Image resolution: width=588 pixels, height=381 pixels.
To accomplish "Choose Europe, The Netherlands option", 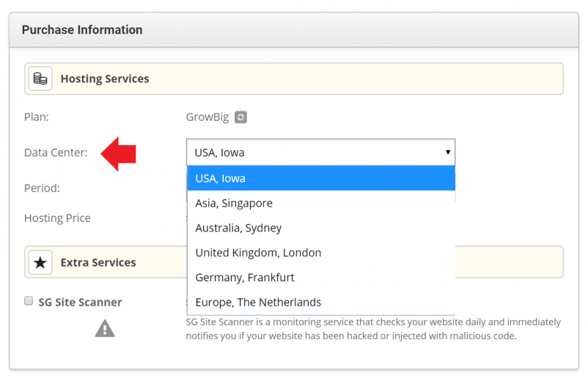I will pos(320,302).
